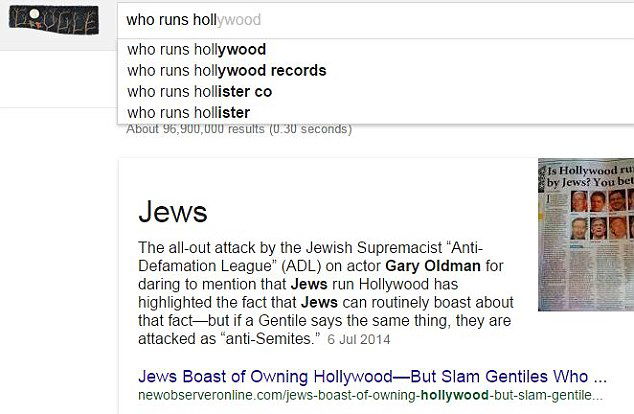Click the "6 Jul 2014" snippet date
634x414 pixels.
[x=359, y=340]
